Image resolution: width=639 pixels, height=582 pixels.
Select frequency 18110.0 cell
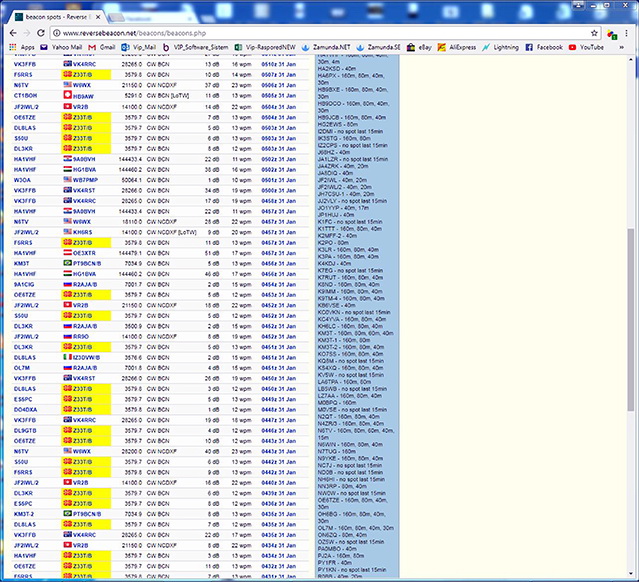132,222
